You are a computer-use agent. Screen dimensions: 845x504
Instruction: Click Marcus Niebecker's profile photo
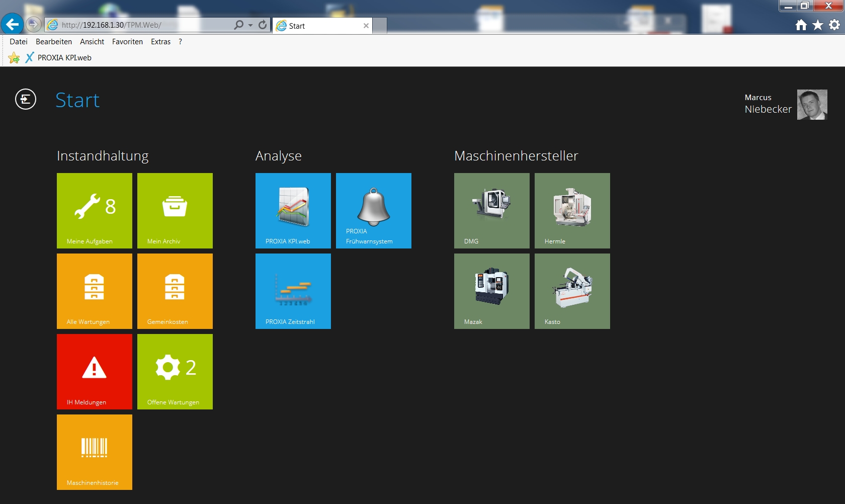tap(812, 105)
